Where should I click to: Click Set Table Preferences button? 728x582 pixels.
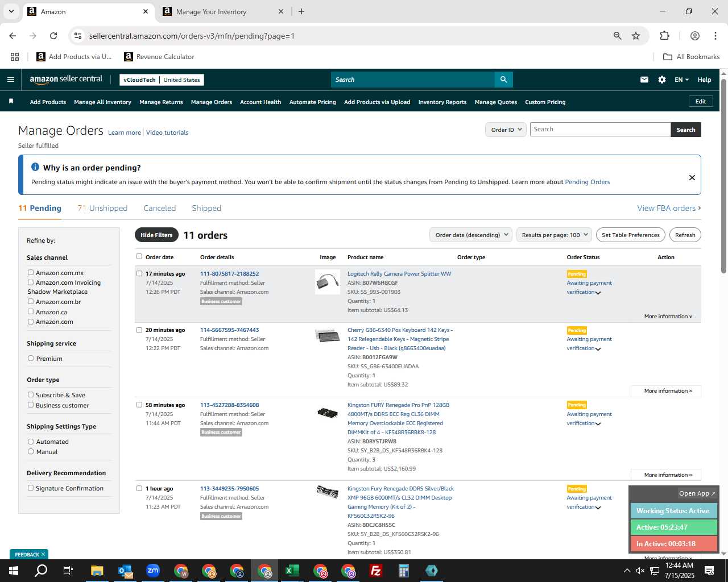tap(631, 235)
